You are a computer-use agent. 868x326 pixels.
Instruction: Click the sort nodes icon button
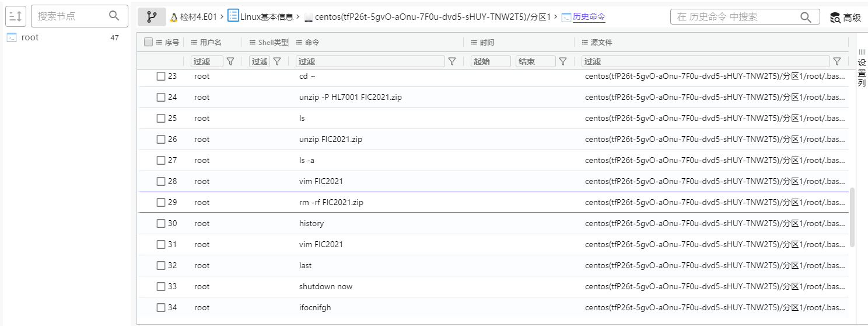tap(16, 17)
